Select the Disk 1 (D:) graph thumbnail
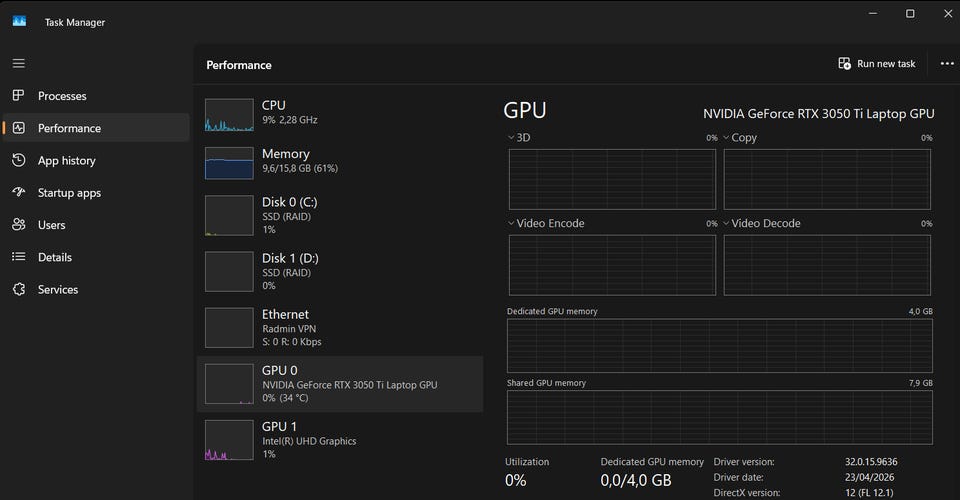The width and height of the screenshot is (960, 500). point(229,272)
